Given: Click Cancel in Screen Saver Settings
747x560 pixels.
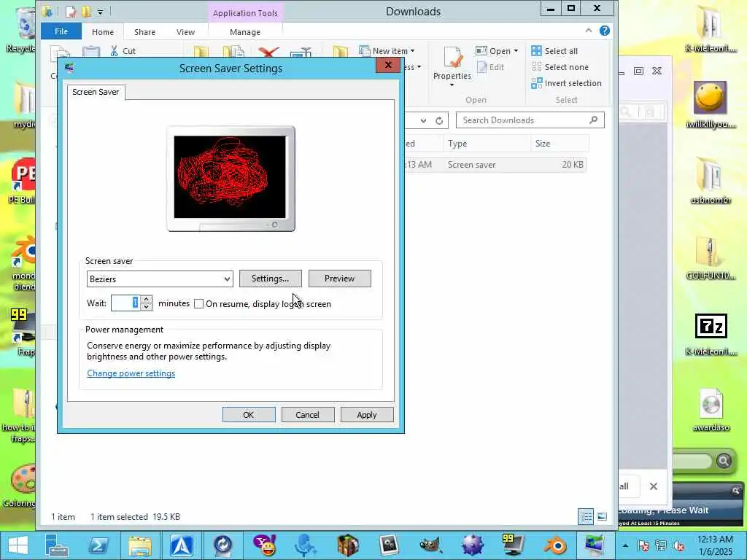Looking at the screenshot, I should point(307,415).
